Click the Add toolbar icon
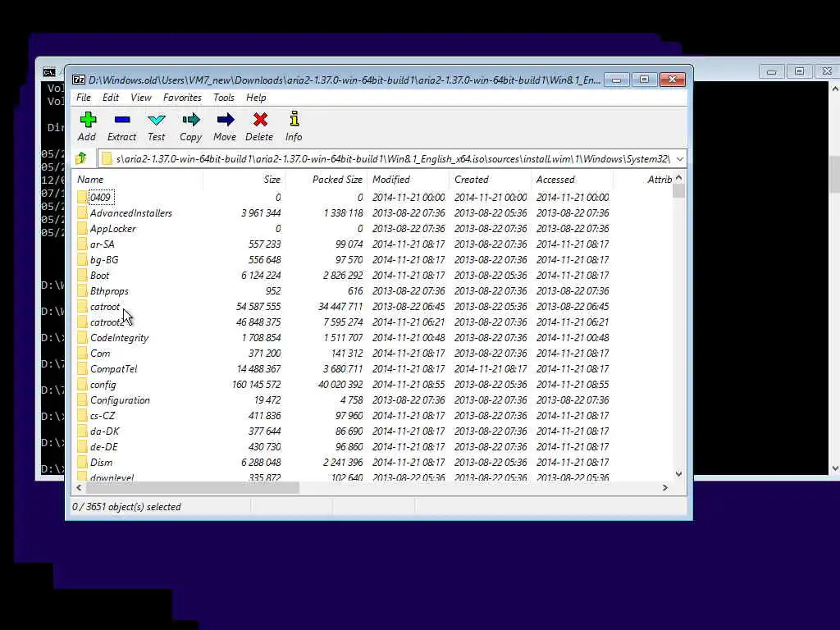This screenshot has width=840, height=630. pos(87,120)
